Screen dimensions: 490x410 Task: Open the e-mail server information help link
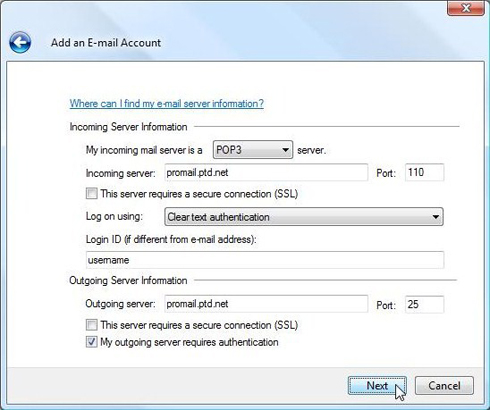coord(167,103)
